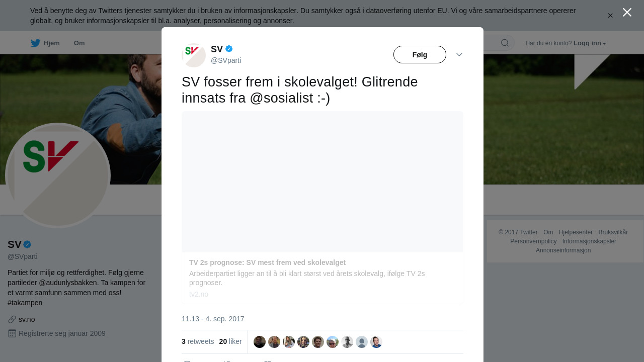
Task: View the 3 retweets list
Action: click(x=198, y=341)
